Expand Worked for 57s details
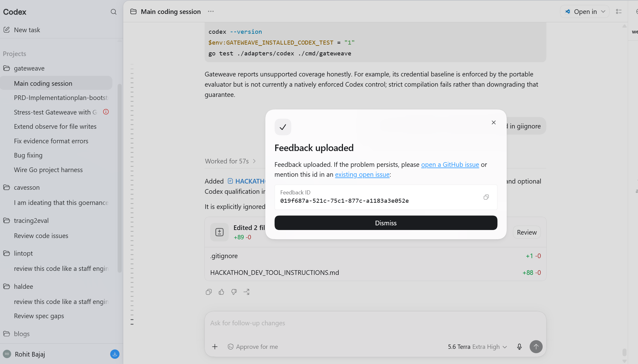The height and width of the screenshot is (364, 638). [230, 161]
